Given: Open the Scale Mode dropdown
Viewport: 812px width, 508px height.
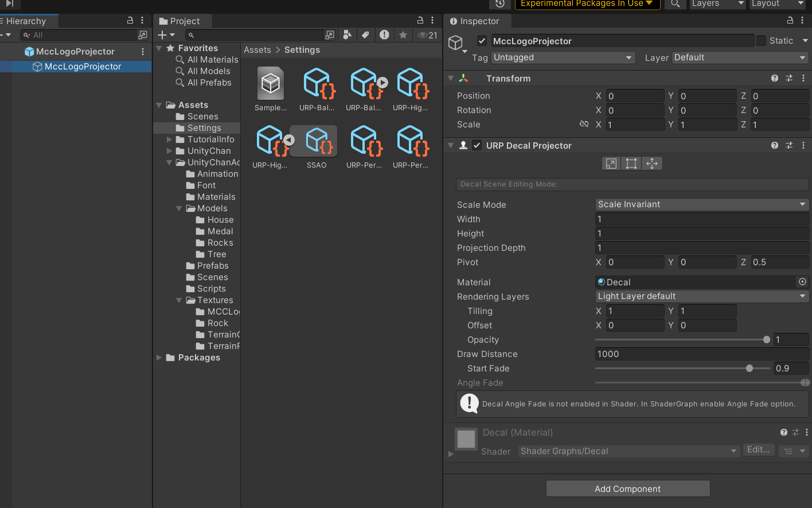Looking at the screenshot, I should 702,204.
